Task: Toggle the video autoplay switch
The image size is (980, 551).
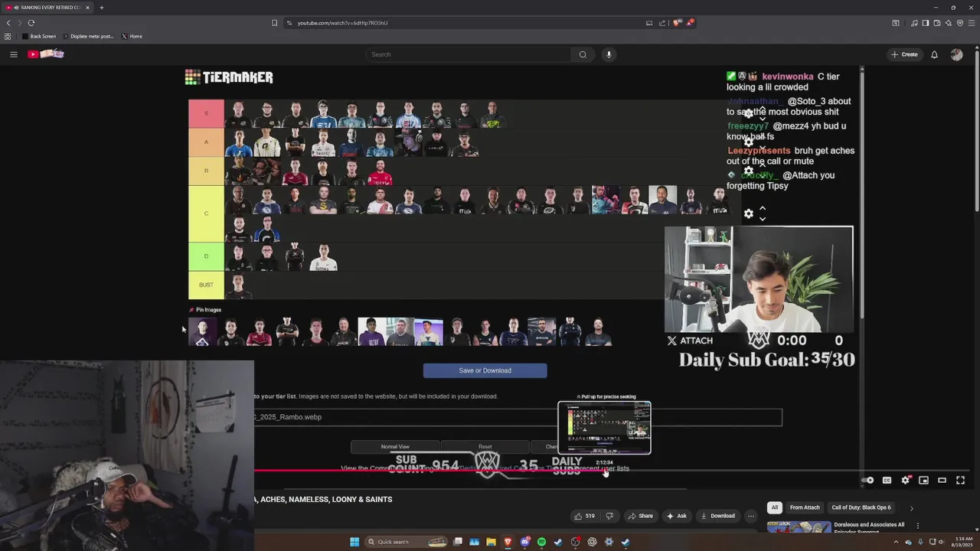Action: (867, 480)
